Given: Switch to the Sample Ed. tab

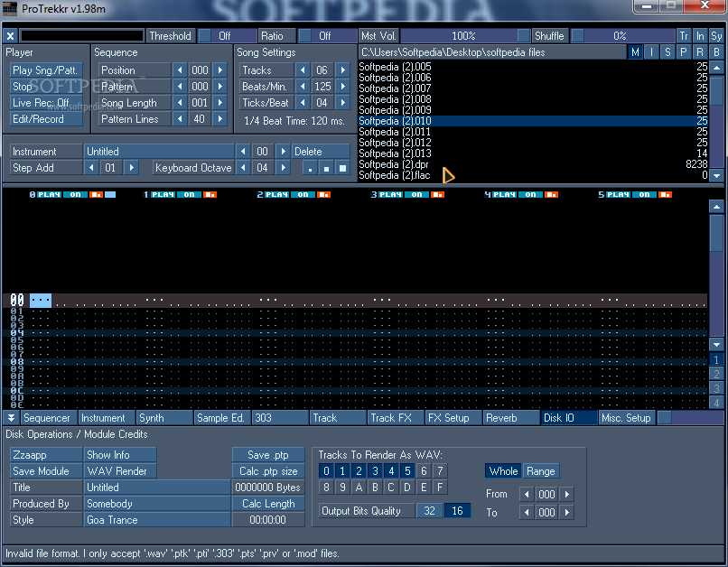Looking at the screenshot, I should [222, 418].
